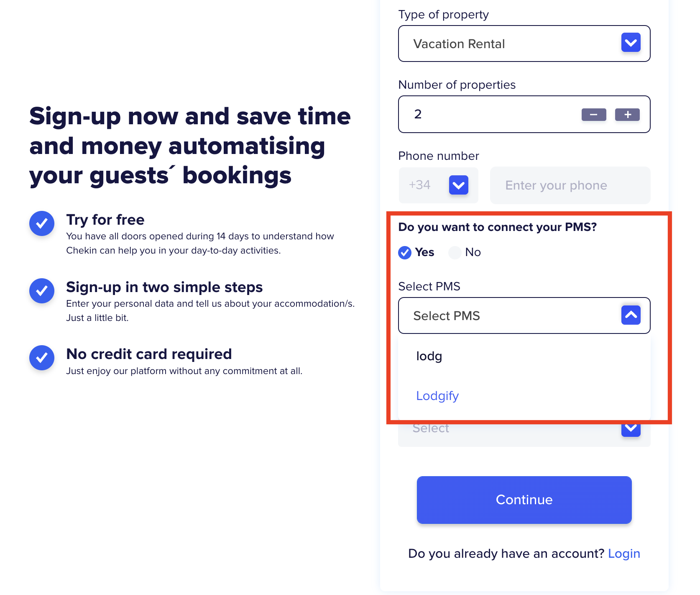The height and width of the screenshot is (595, 700).
Task: Expand the partially hidden Select dropdown arrow
Action: pyautogui.click(x=631, y=428)
